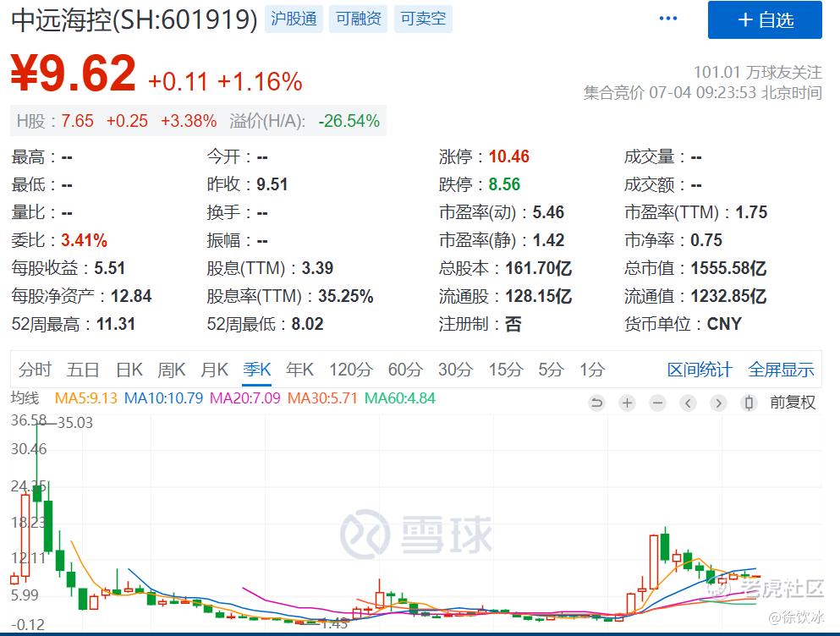Click the 昨收 value 9.51
This screenshot has width=840, height=636.
point(272,184)
